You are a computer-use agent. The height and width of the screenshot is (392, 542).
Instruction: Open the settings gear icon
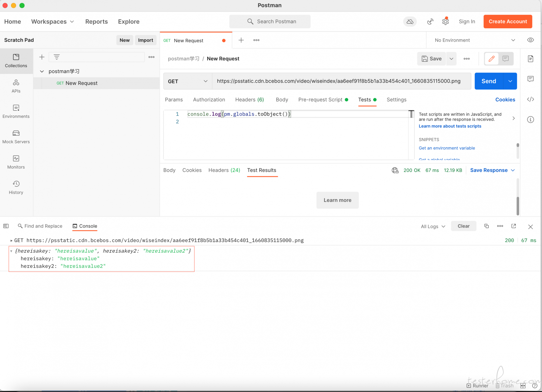pos(445,21)
